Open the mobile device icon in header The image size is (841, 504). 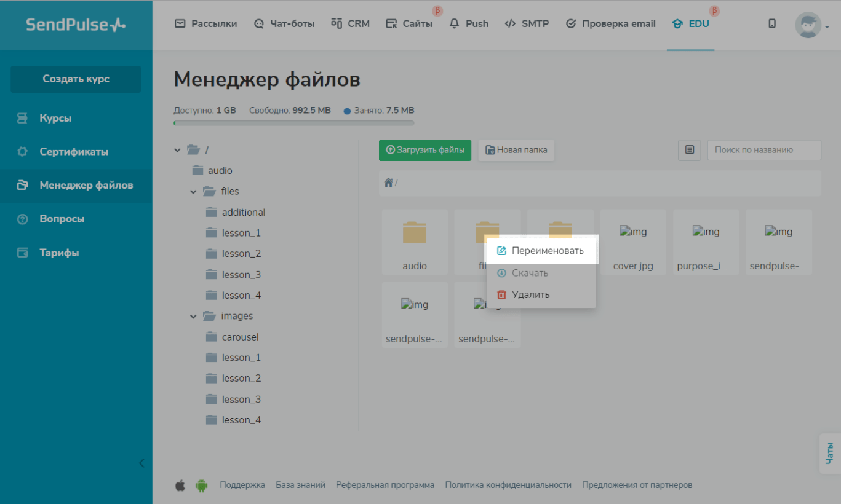[772, 24]
